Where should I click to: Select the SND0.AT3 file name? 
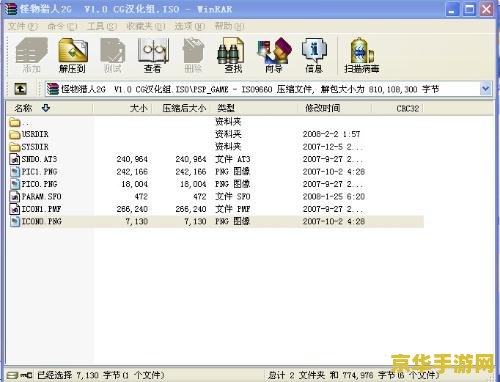[39, 159]
